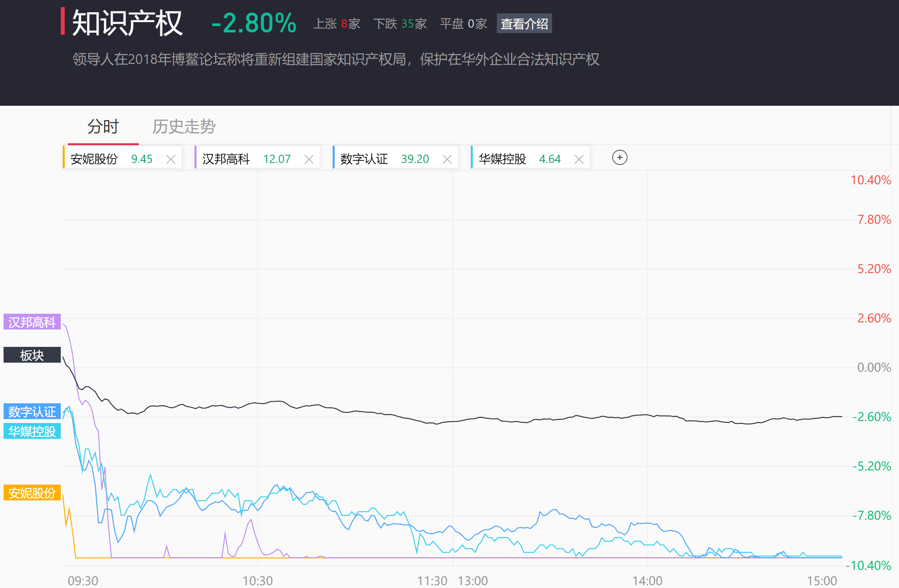
Task: Select the 数字认证 39.20 stock chip
Action: pyautogui.click(x=395, y=158)
